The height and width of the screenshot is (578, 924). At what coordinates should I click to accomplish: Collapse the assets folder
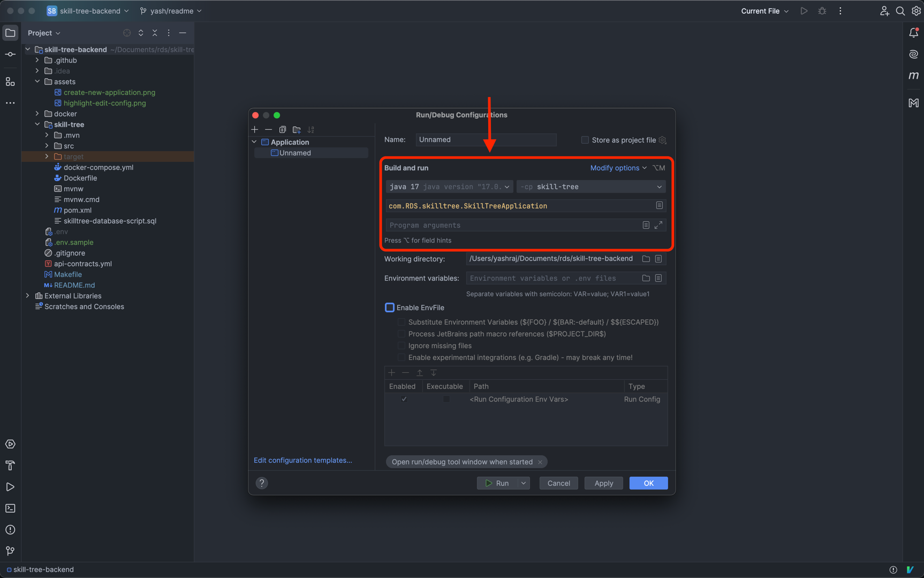pos(37,81)
